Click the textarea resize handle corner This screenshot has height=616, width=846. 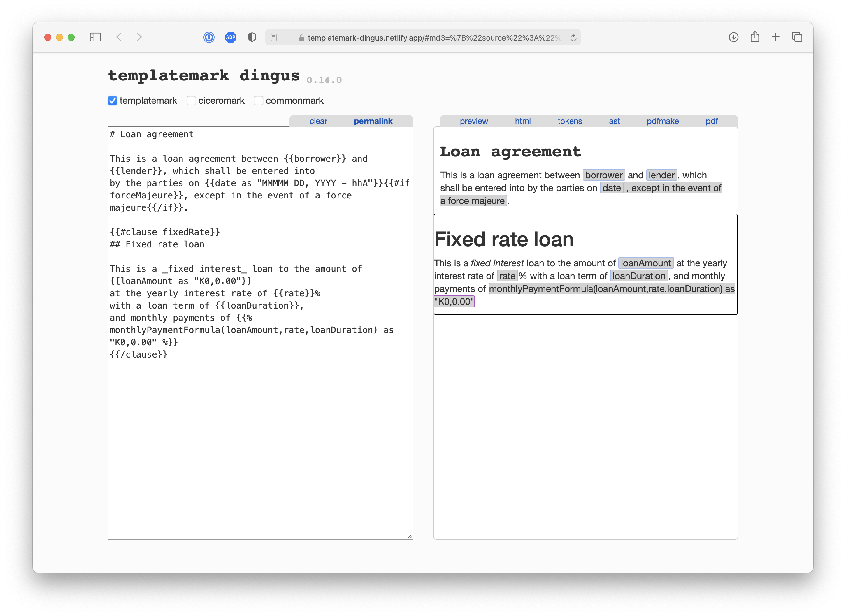tap(410, 536)
